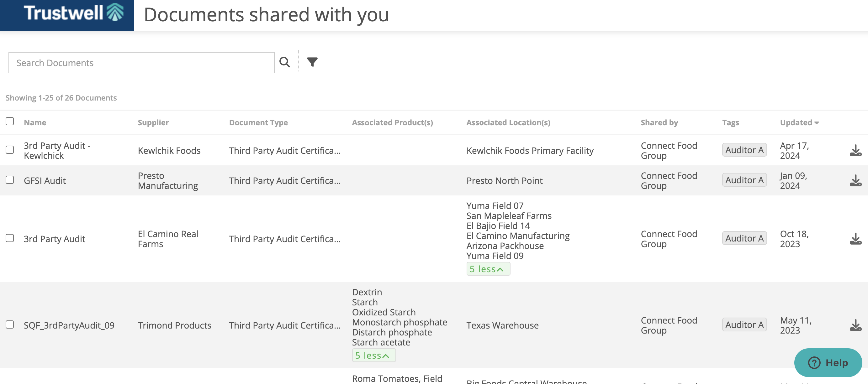Click the Trimond Products supplier cell
Image resolution: width=868 pixels, height=384 pixels.
pyautogui.click(x=175, y=325)
